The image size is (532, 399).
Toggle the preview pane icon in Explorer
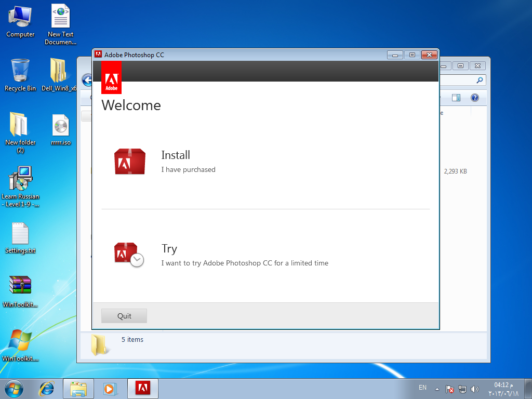(456, 98)
